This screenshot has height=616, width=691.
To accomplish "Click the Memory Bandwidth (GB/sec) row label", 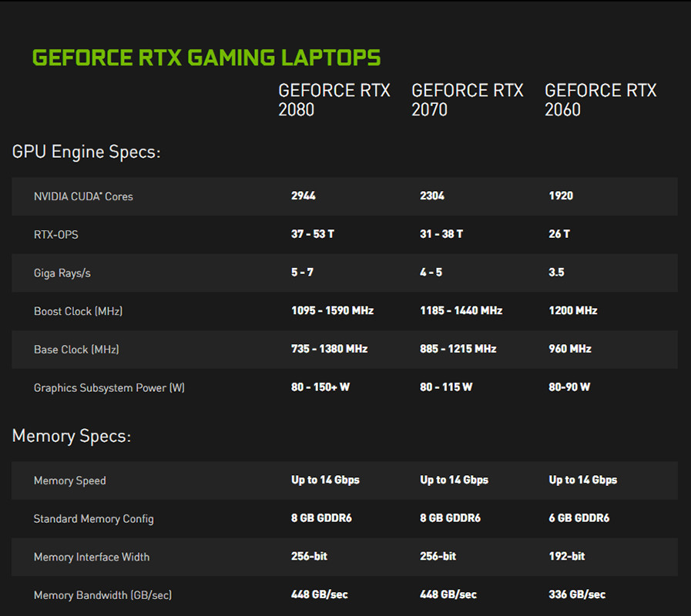I will (102, 595).
